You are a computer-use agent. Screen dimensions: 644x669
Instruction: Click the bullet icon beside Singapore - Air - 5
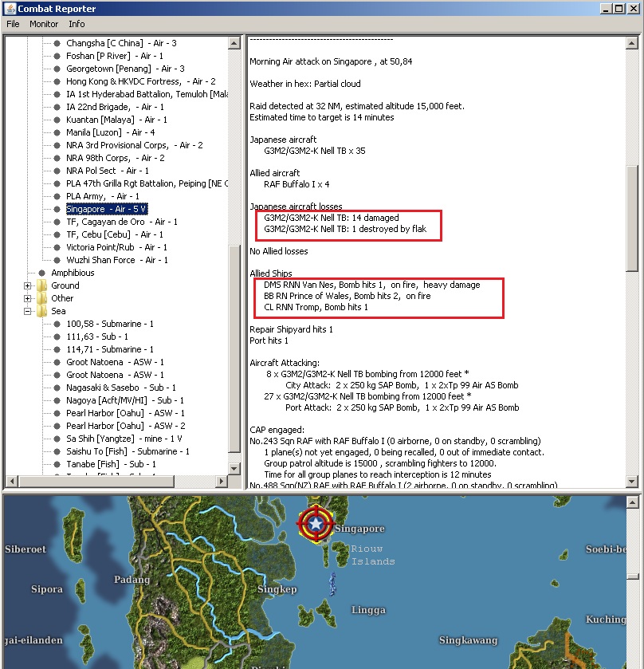point(57,209)
